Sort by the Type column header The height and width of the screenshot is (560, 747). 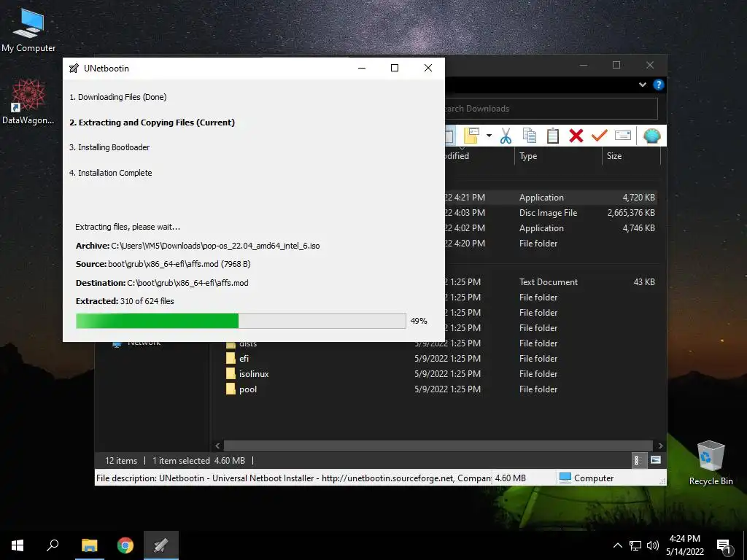(558, 156)
